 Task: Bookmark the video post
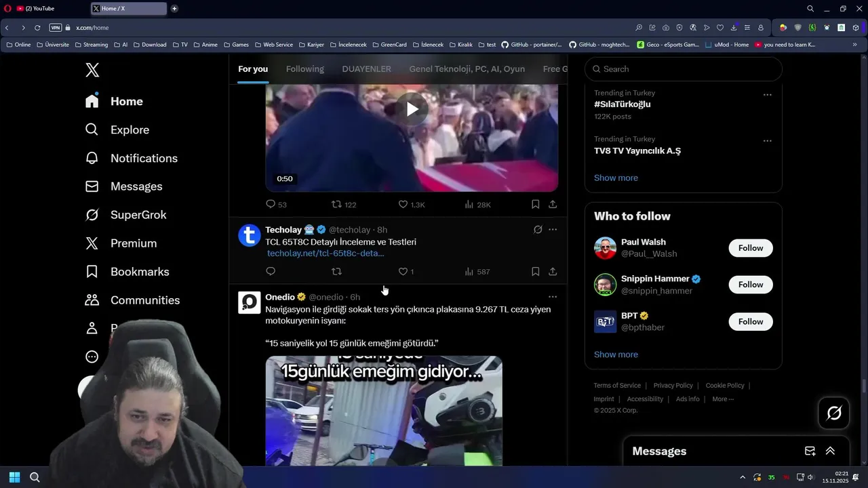(535, 204)
